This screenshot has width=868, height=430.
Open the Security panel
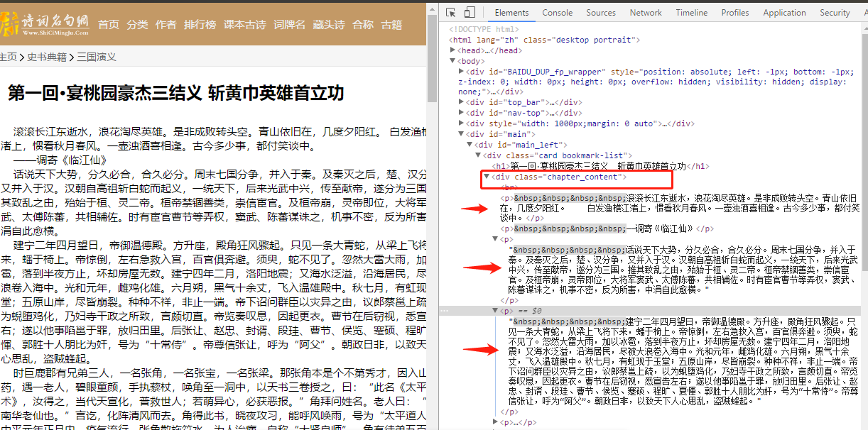pyautogui.click(x=835, y=12)
